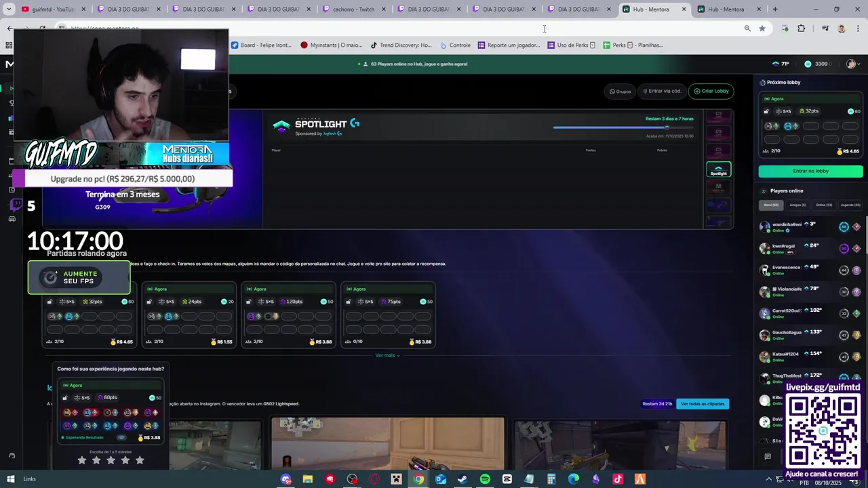The height and width of the screenshot is (488, 868).
Task: Select the Amigos (5) players tab
Action: pos(797,205)
